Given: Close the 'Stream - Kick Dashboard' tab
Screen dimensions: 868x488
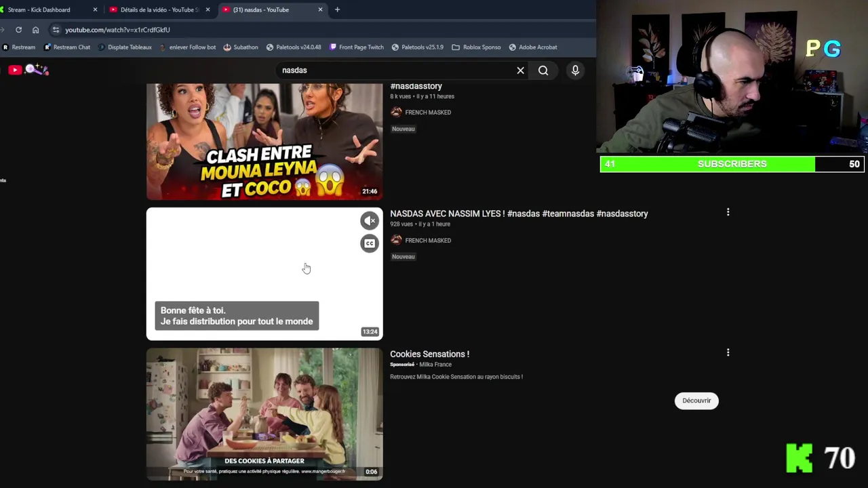Looking at the screenshot, I should 95,9.
